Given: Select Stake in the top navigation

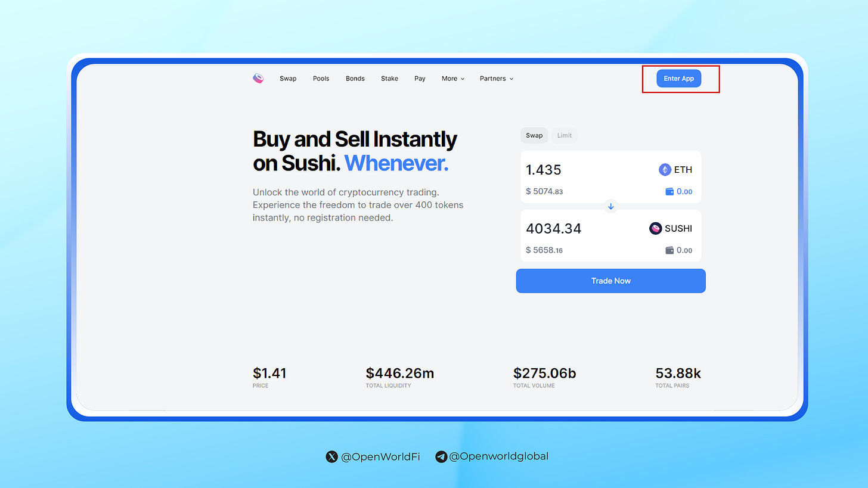Looking at the screenshot, I should (389, 79).
